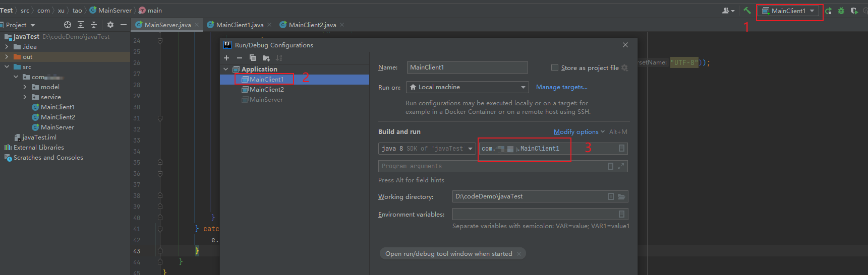Select MainClient1 class in Project tree

point(53,107)
